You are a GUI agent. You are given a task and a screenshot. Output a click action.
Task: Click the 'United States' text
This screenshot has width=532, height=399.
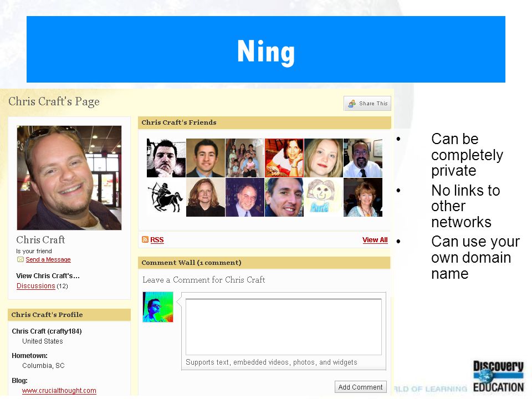coord(43,341)
